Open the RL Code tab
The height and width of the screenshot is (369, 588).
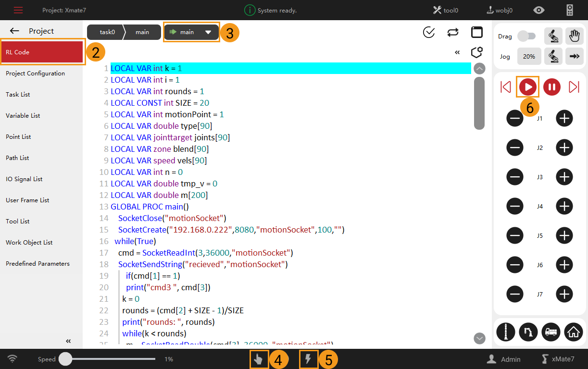coord(42,52)
